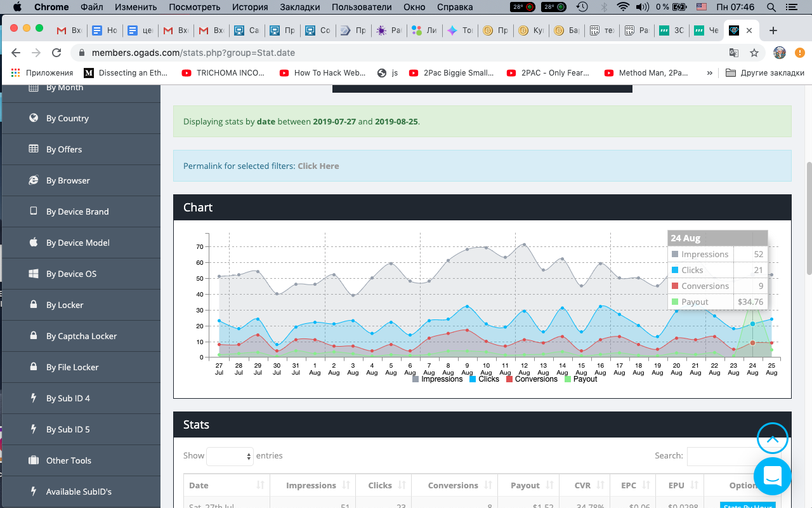
Task: Sort the stats table by Payout column
Action: (528, 485)
